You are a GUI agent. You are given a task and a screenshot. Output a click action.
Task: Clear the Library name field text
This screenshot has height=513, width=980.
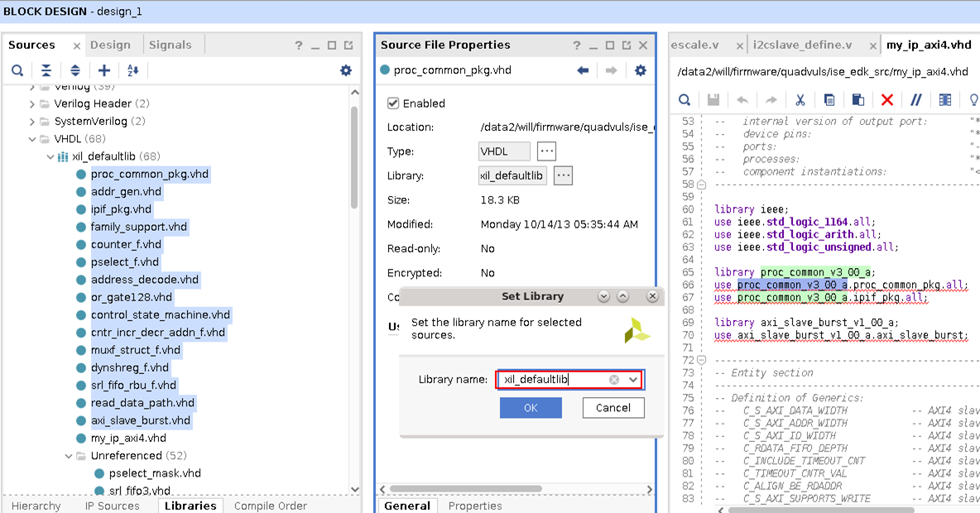tap(614, 379)
